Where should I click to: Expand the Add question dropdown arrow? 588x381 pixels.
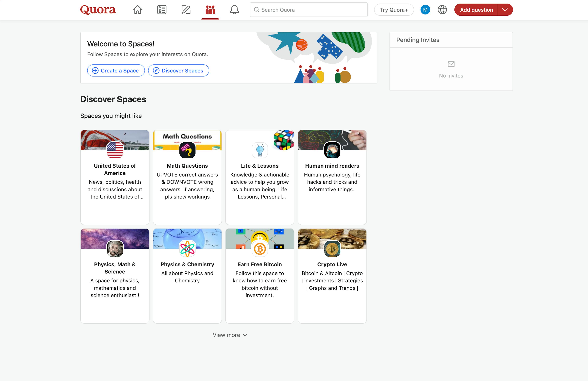505,10
